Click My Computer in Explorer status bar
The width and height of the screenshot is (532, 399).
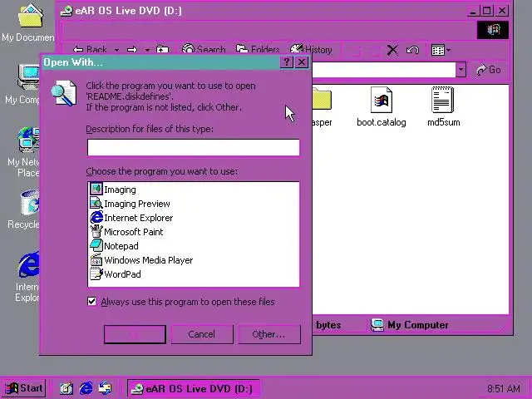point(410,325)
